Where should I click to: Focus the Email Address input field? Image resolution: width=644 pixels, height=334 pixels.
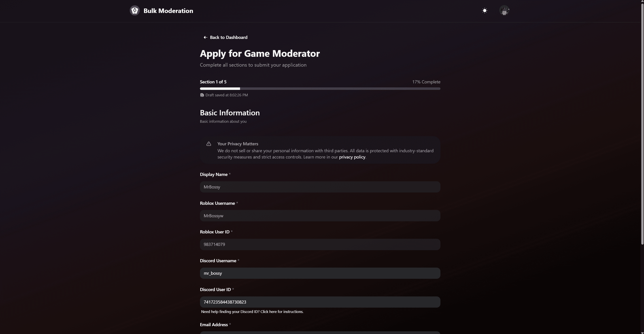[320, 333]
